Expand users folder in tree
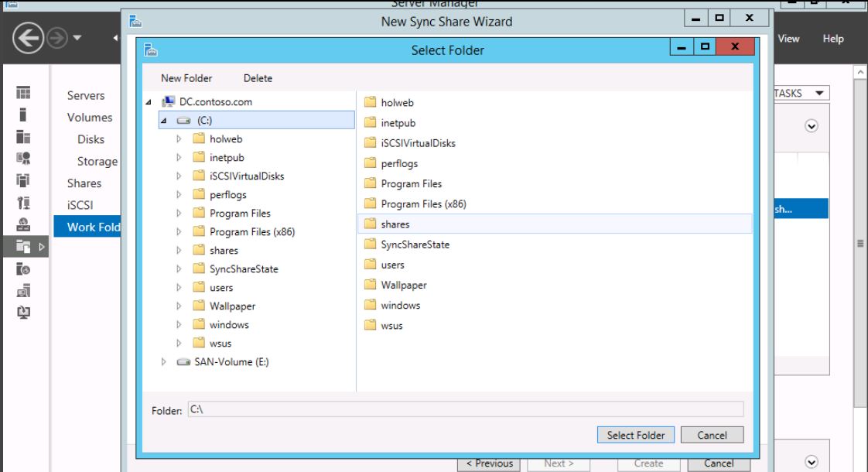868x472 pixels. tap(179, 288)
